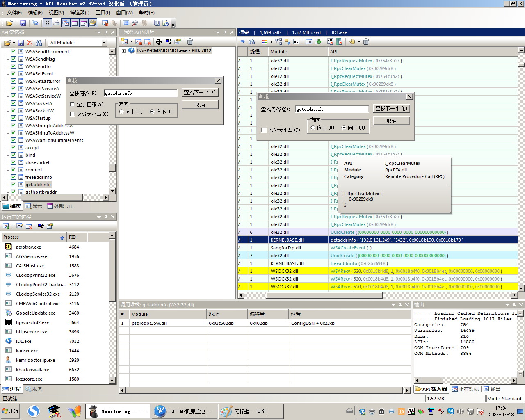
Task: Click the call tree view icon in summary toolbar
Action: pyautogui.click(x=278, y=41)
